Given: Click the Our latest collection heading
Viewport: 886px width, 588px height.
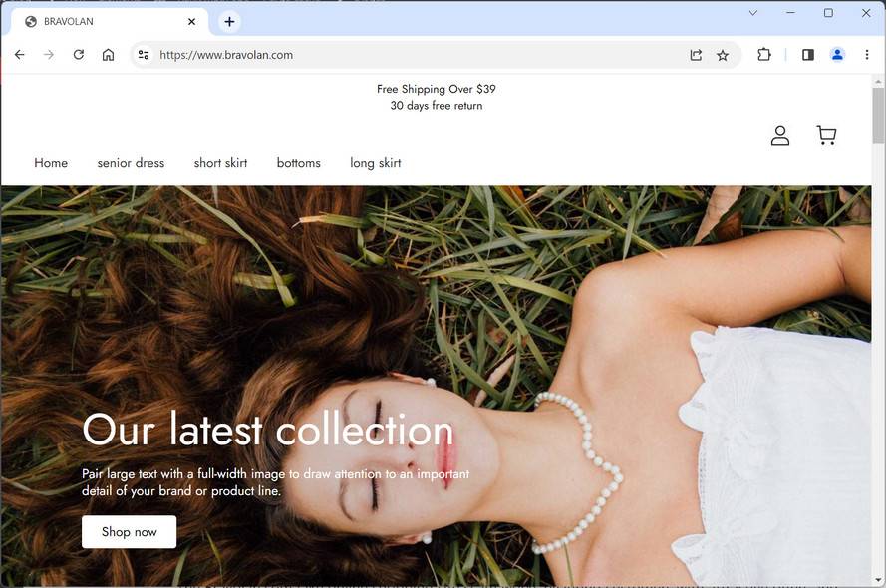Looking at the screenshot, I should tap(268, 429).
